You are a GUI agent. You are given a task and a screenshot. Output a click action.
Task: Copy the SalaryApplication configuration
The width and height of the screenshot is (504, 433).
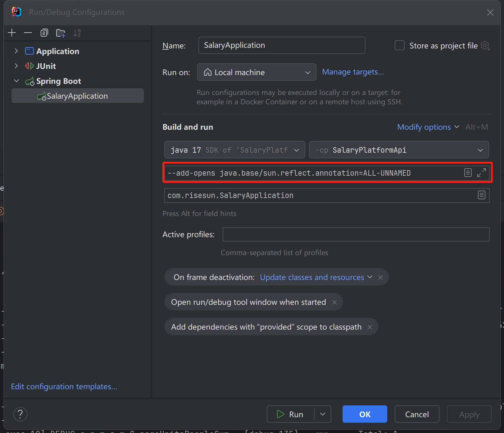44,33
